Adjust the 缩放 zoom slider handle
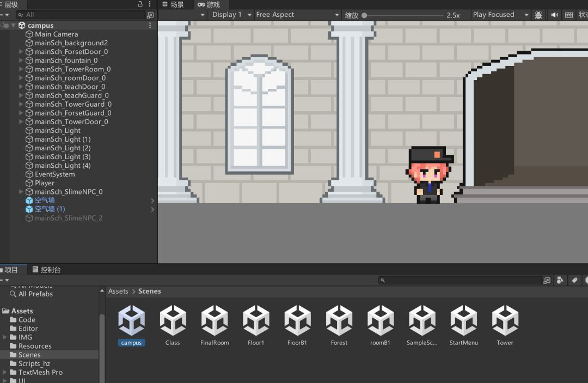 point(364,15)
